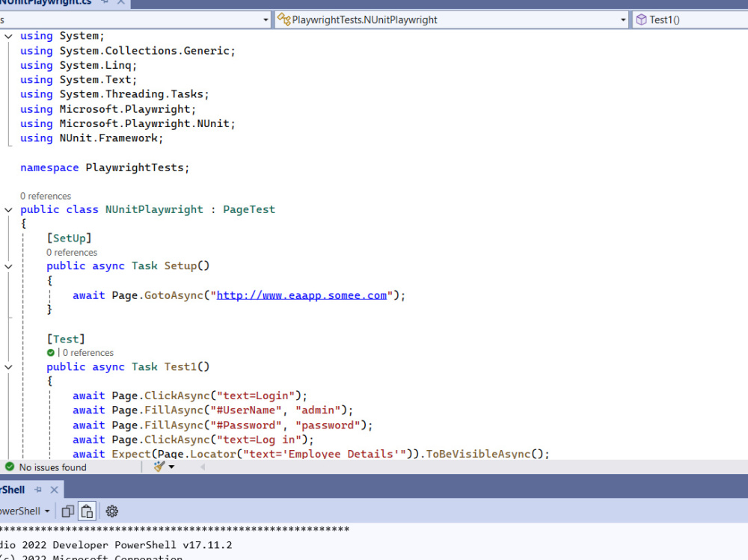Click the 0 references lens above Test1
This screenshot has width=748, height=560.
pos(88,352)
